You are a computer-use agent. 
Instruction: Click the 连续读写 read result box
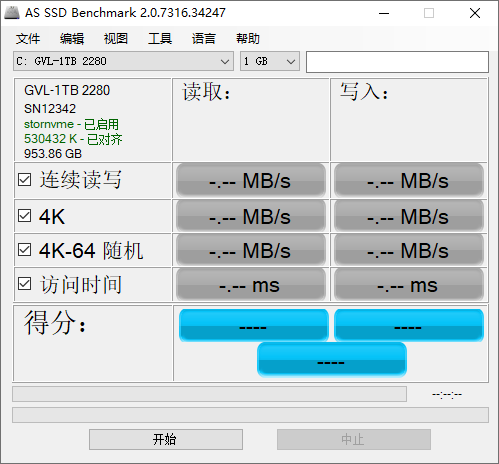coord(251,180)
